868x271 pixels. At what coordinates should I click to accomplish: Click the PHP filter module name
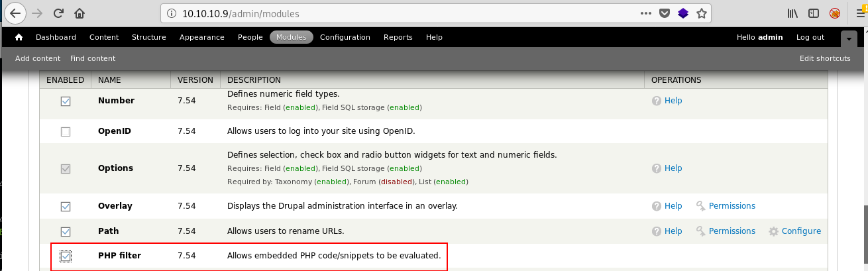[x=119, y=255]
